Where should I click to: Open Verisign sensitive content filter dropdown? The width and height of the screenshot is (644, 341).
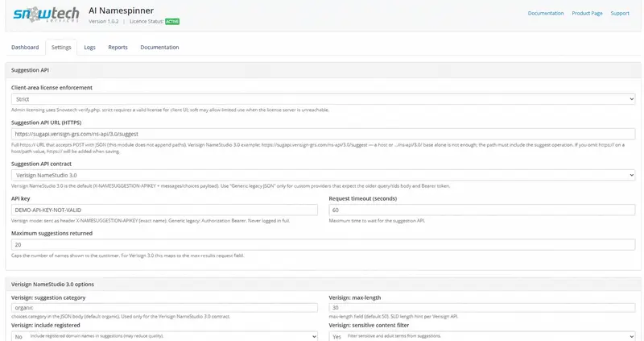[x=482, y=336]
